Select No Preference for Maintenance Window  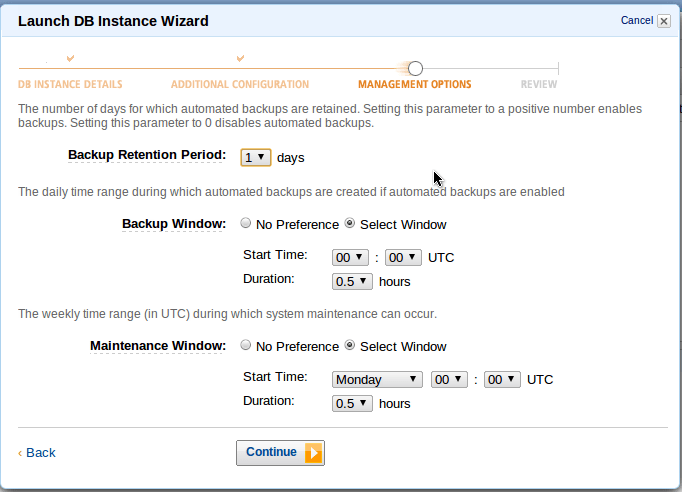point(246,346)
